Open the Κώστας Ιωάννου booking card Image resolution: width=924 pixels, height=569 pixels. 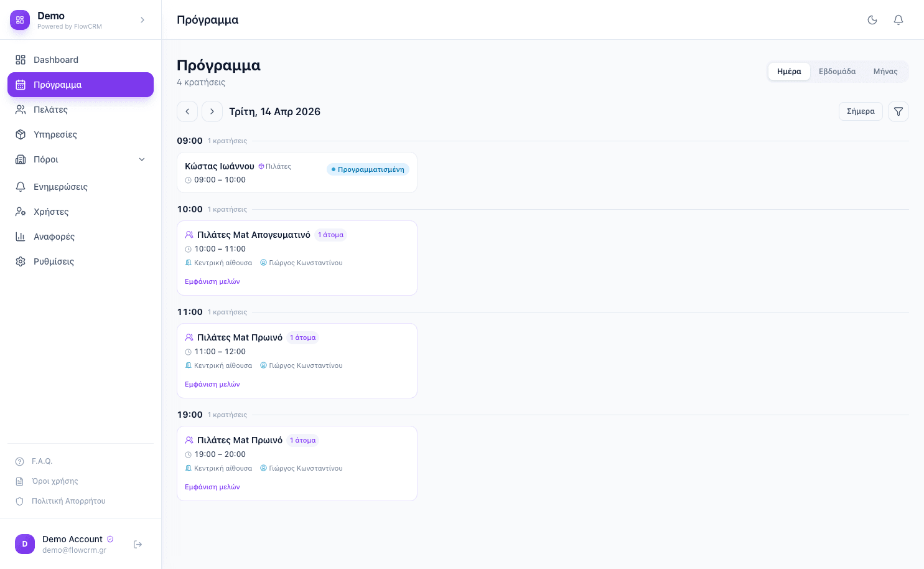coord(297,172)
